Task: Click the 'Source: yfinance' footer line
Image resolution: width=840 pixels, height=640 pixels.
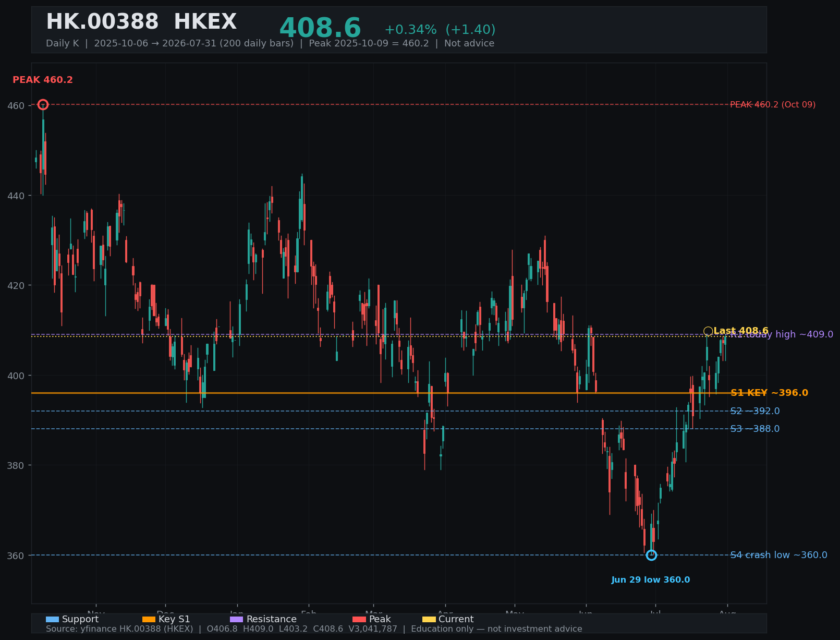Action: click(x=314, y=629)
